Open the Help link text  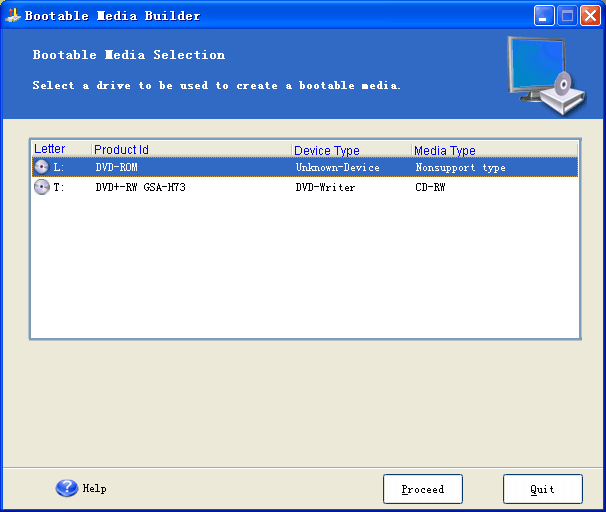pos(94,488)
